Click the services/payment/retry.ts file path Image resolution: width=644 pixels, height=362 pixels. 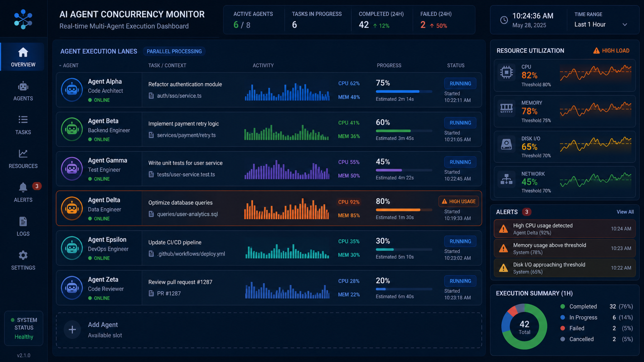click(186, 135)
